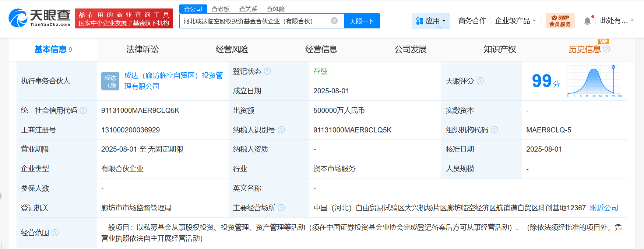This screenshot has height=249, width=644.
Task: Click the 存续 status text
Action: [x=320, y=71]
